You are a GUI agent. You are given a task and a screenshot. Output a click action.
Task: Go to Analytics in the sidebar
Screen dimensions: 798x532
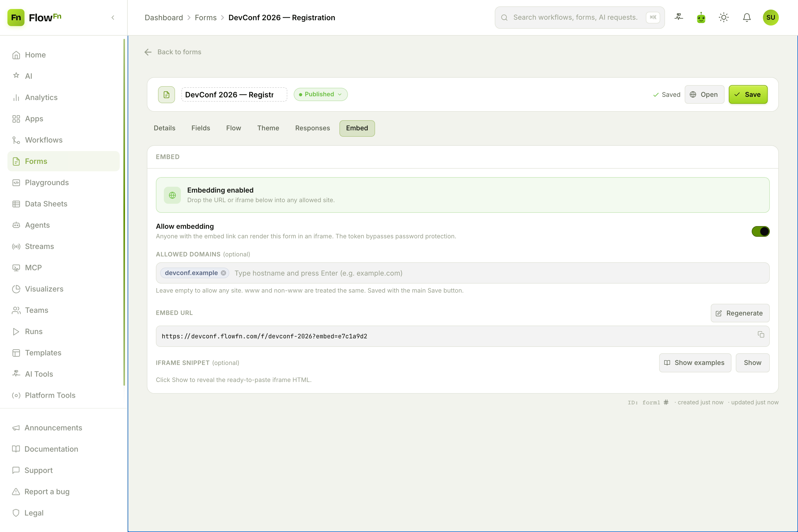point(64,97)
